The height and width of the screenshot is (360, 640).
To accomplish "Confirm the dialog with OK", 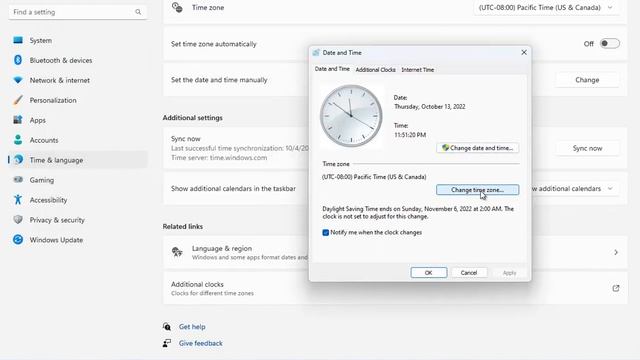I will point(429,273).
